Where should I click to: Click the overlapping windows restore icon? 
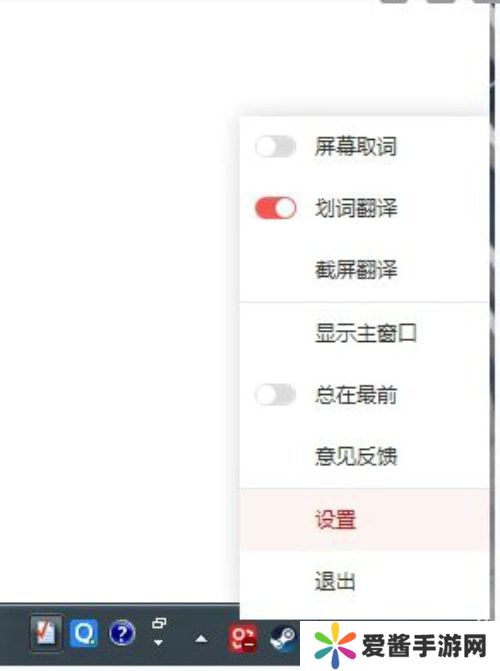159,623
